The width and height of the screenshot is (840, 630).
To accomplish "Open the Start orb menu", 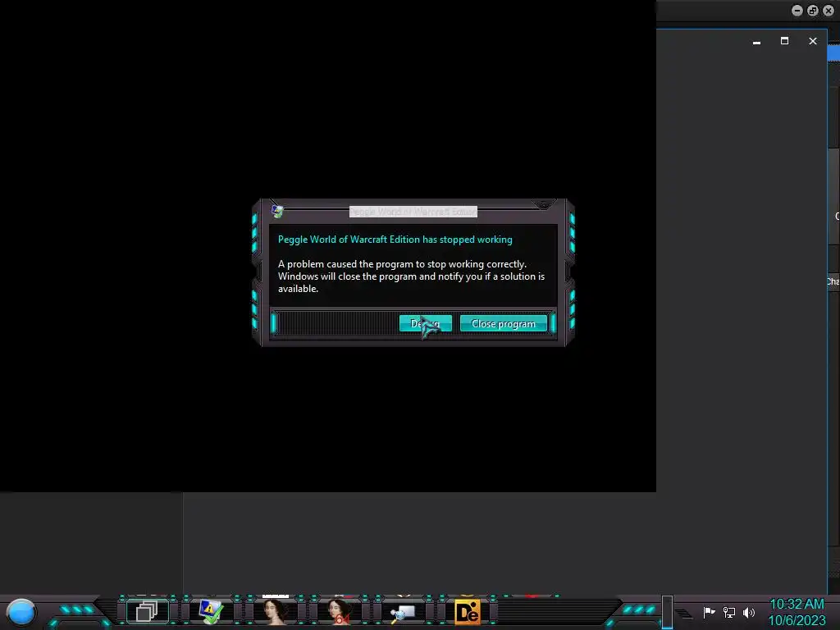I will pyautogui.click(x=21, y=612).
